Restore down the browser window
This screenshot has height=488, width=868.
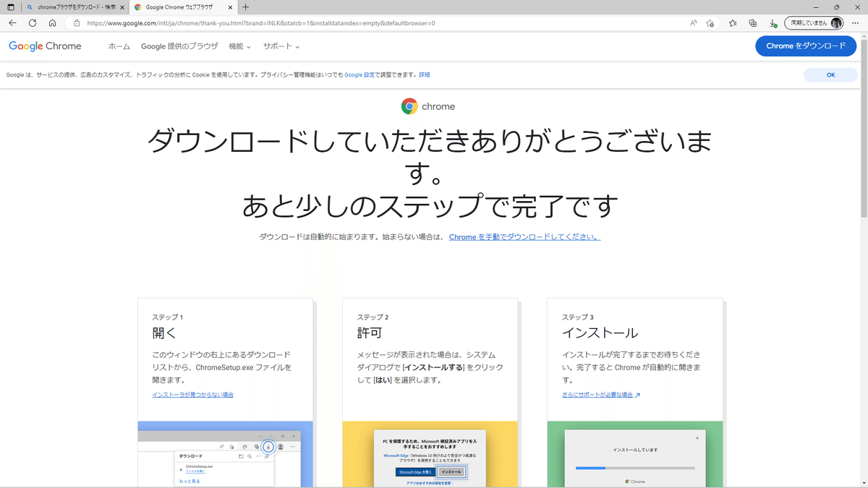click(x=836, y=7)
